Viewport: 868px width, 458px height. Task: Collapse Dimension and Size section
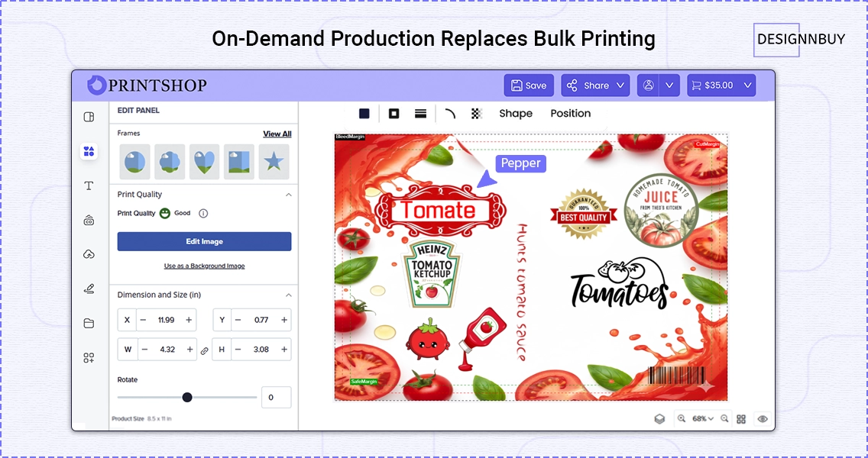[x=288, y=295]
